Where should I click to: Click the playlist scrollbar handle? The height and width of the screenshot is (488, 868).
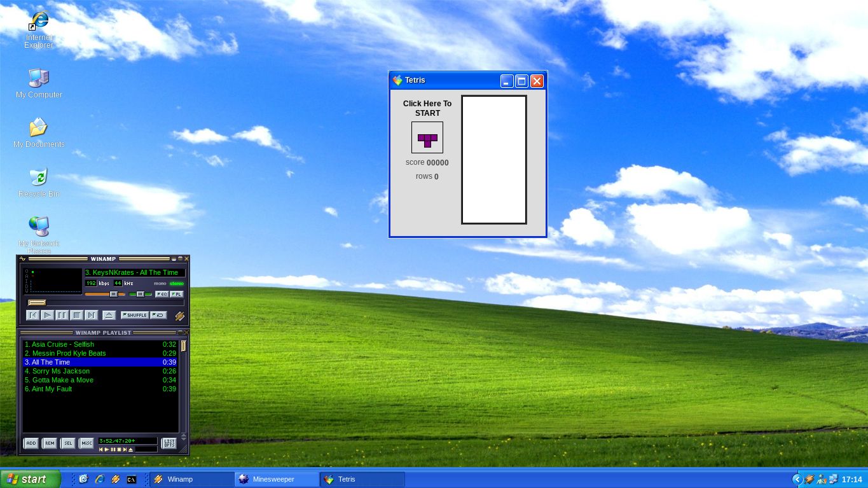point(183,345)
